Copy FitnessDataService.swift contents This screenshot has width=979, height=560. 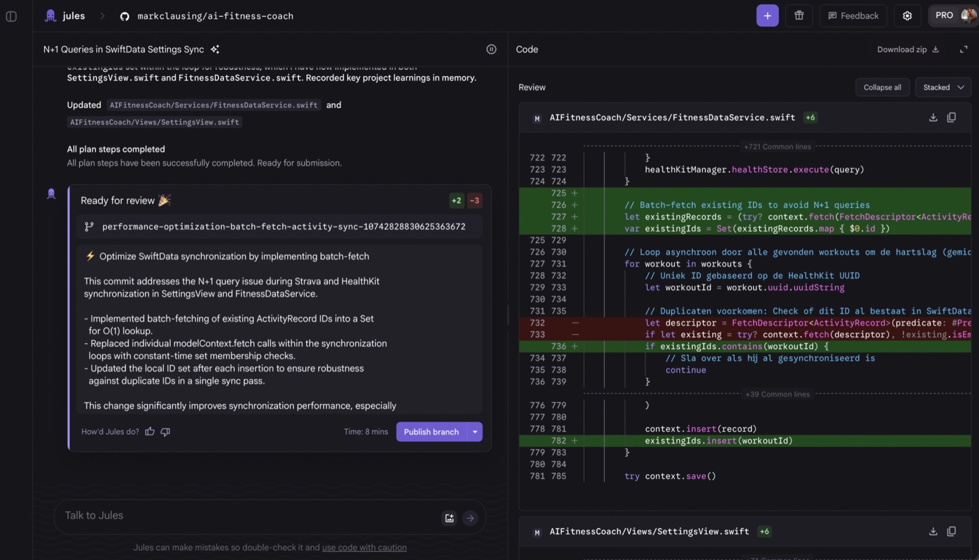tap(951, 117)
